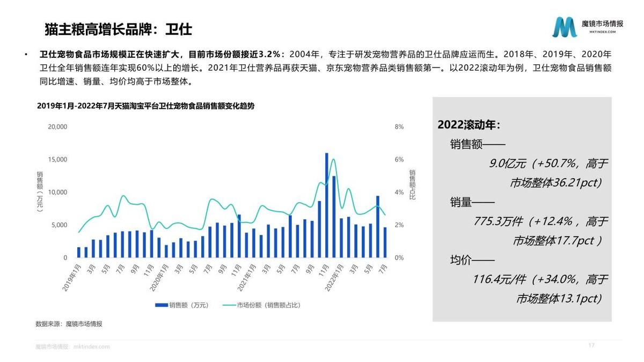Click page number 17 in footer
644x362 pixels.
[x=591, y=345]
